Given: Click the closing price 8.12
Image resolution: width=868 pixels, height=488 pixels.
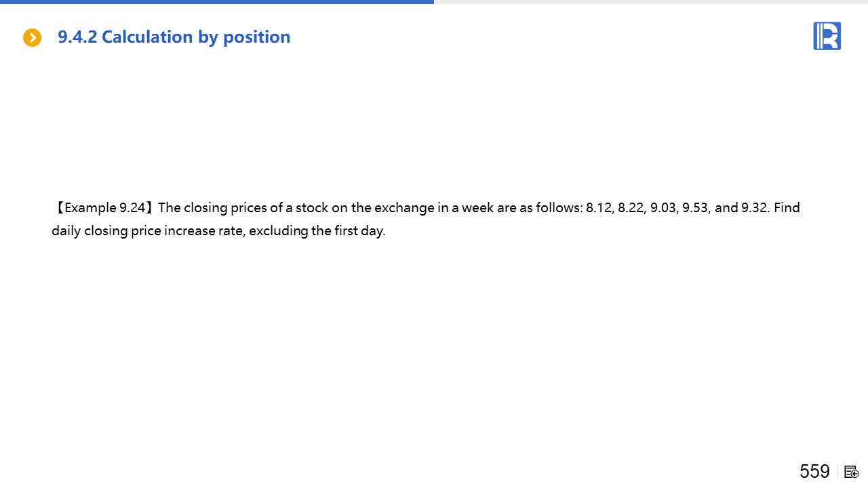Looking at the screenshot, I should (x=599, y=207).
